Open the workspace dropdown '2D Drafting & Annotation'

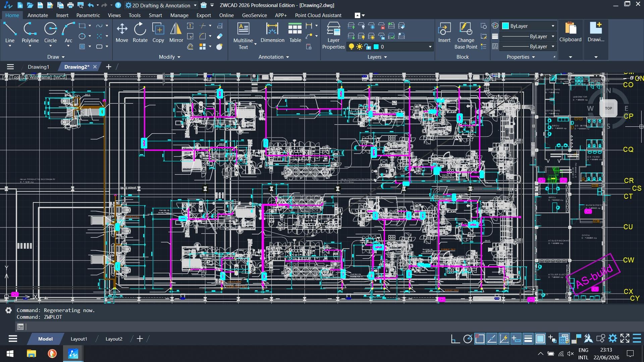click(161, 5)
